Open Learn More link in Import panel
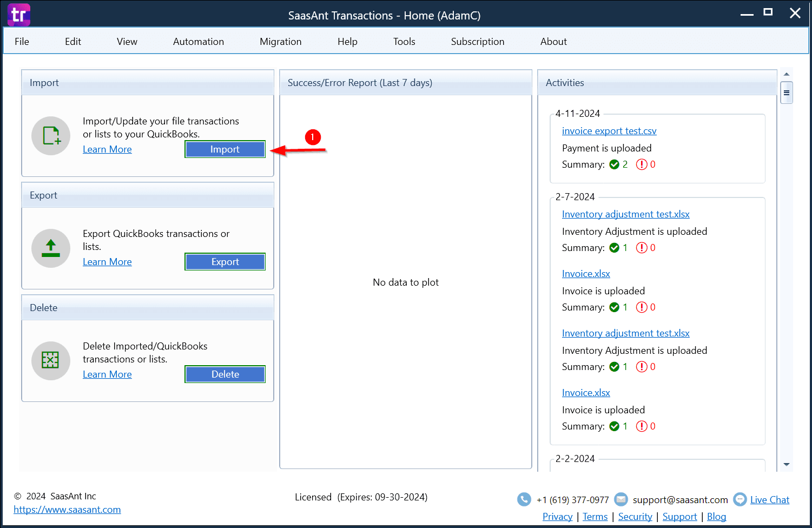This screenshot has width=812, height=528. coord(107,149)
